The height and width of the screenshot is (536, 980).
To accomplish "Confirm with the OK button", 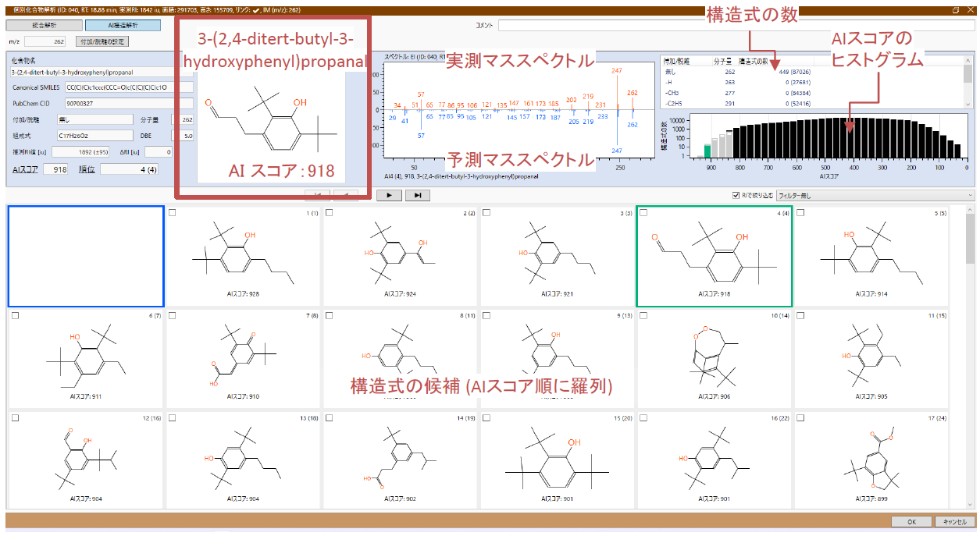I will pos(911,522).
